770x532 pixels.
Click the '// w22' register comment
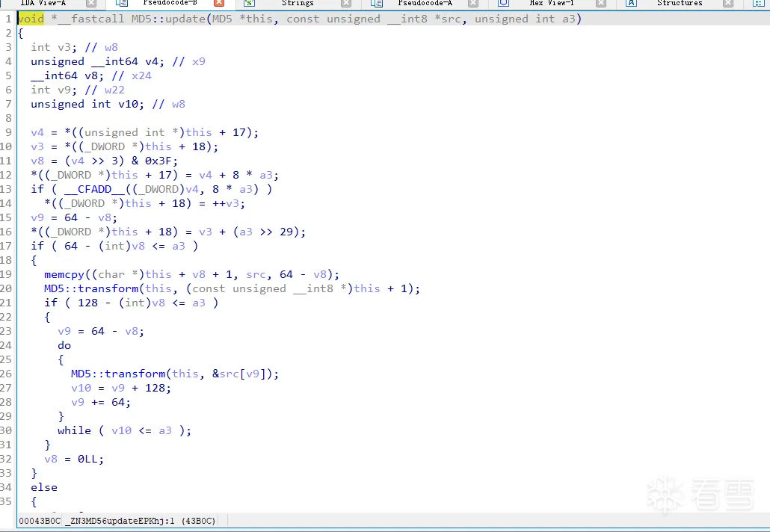pos(105,90)
